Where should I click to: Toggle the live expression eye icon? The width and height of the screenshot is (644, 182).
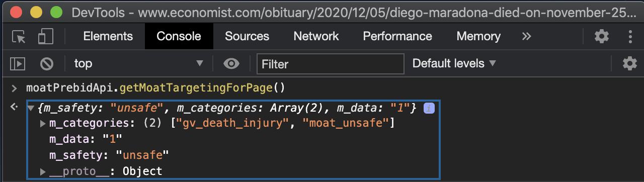(231, 63)
